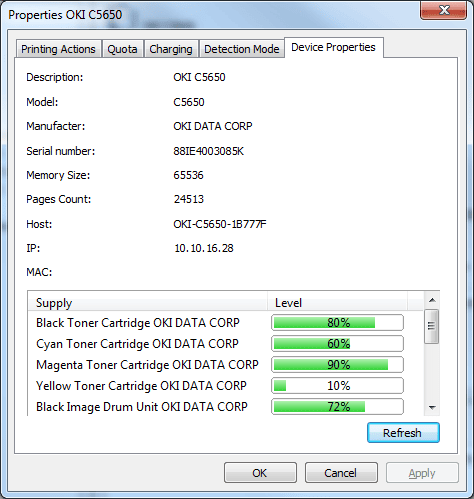Select the Cyan Toner Cartridge row
The image size is (474, 499).
pos(226,343)
